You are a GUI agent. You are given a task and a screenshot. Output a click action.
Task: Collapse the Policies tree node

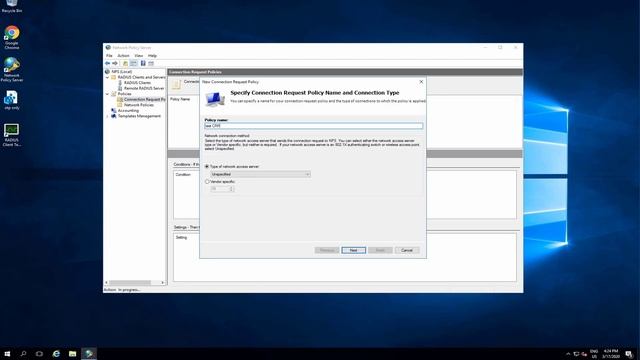tap(107, 94)
